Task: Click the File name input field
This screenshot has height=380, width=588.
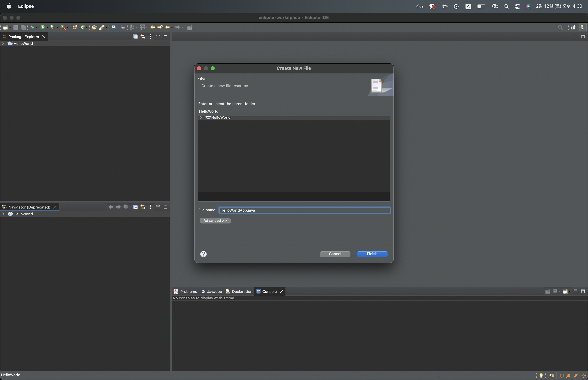Action: pos(304,210)
